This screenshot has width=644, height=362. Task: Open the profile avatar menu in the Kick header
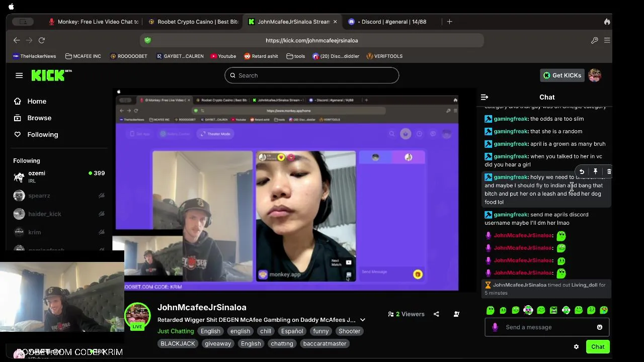(595, 75)
